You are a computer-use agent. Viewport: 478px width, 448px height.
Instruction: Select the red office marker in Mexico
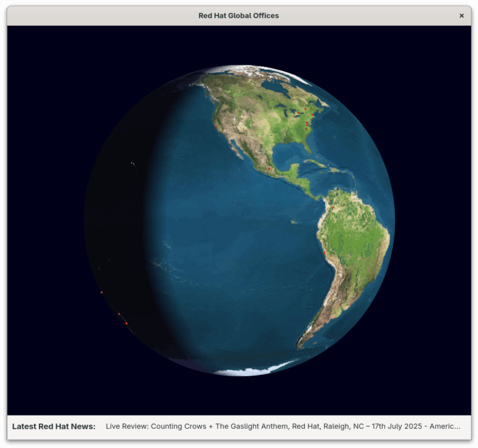(269, 168)
